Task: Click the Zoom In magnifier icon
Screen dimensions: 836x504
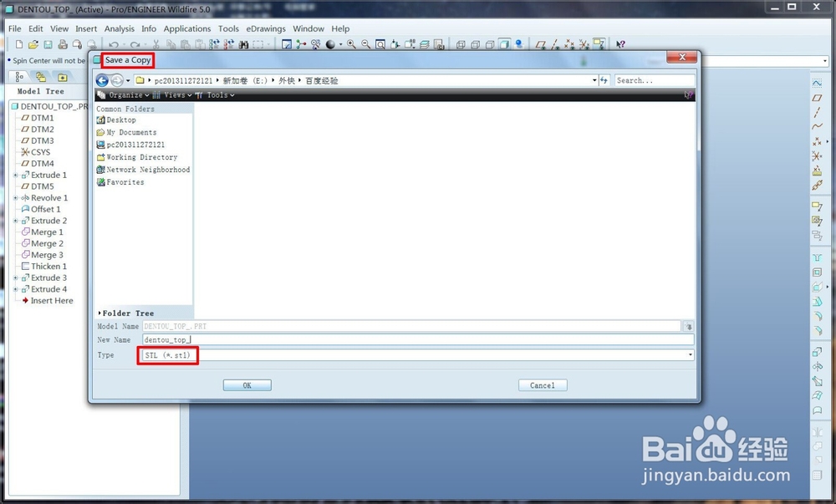Action: pos(351,44)
